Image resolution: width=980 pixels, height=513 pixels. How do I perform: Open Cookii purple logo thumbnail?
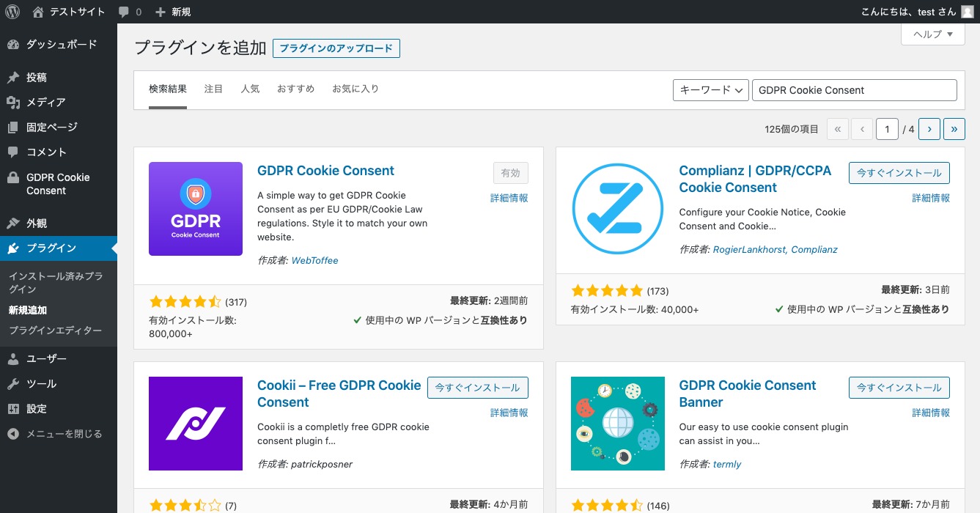tap(196, 424)
